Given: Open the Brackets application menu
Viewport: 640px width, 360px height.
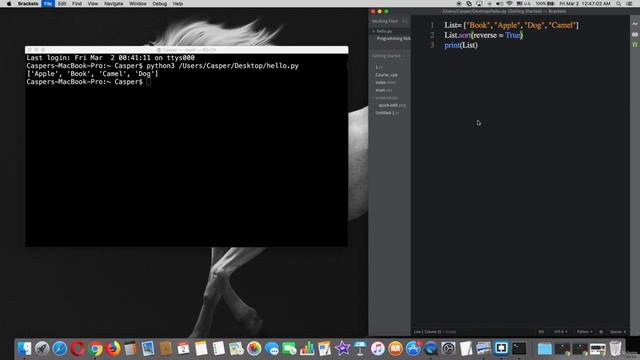Looking at the screenshot, I should tap(28, 4).
